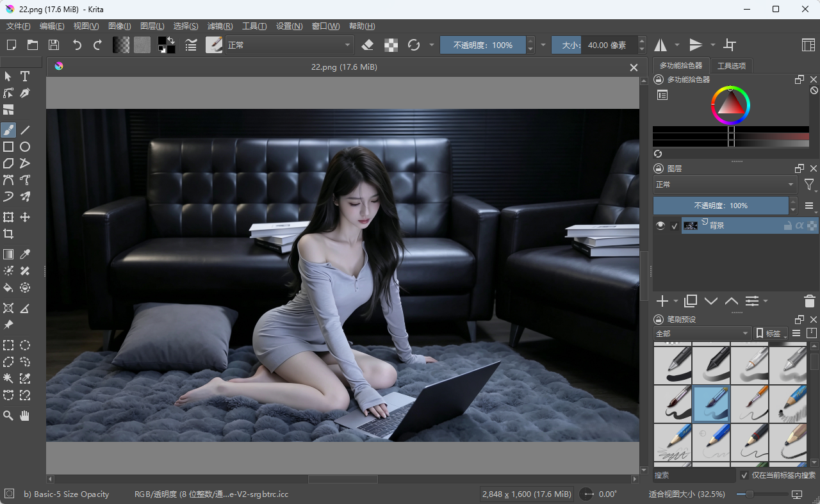The height and width of the screenshot is (504, 820).
Task: Delete the layer with the trash icon
Action: pos(809,301)
